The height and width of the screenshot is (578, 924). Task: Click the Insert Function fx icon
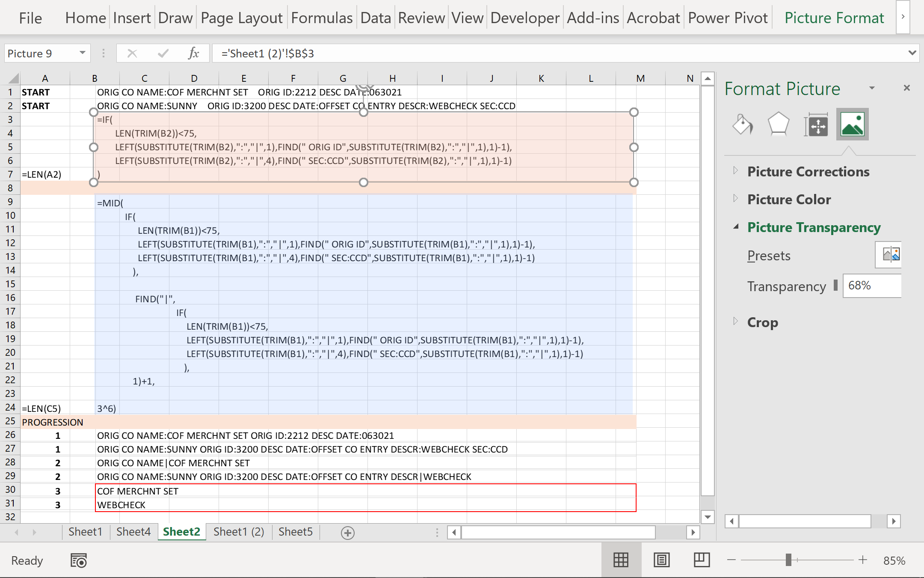193,53
